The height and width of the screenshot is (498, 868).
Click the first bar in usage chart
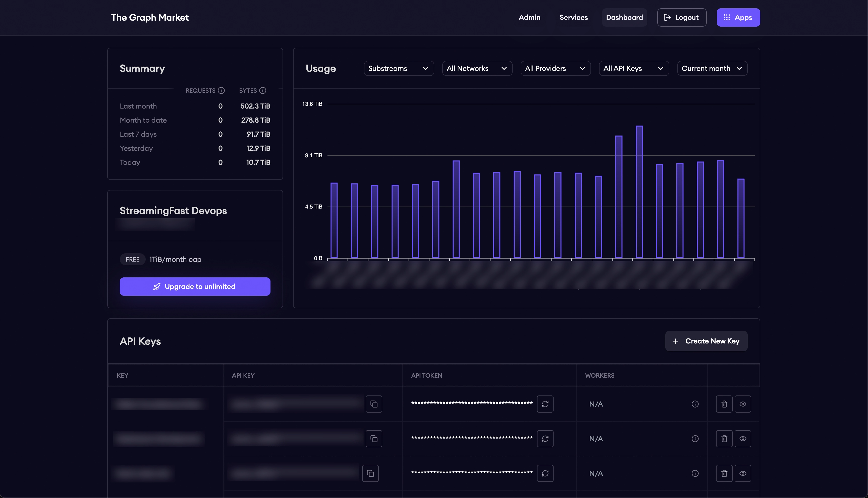pos(334,221)
